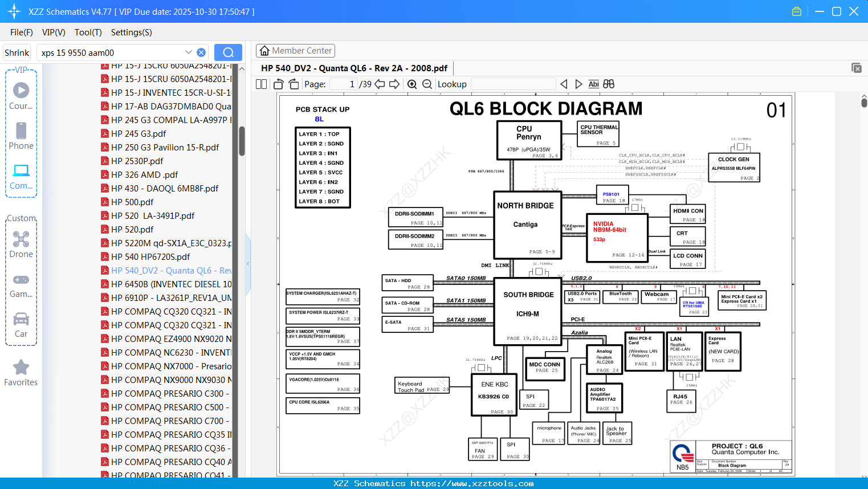Open HP 2530P.pdf file

[137, 161]
